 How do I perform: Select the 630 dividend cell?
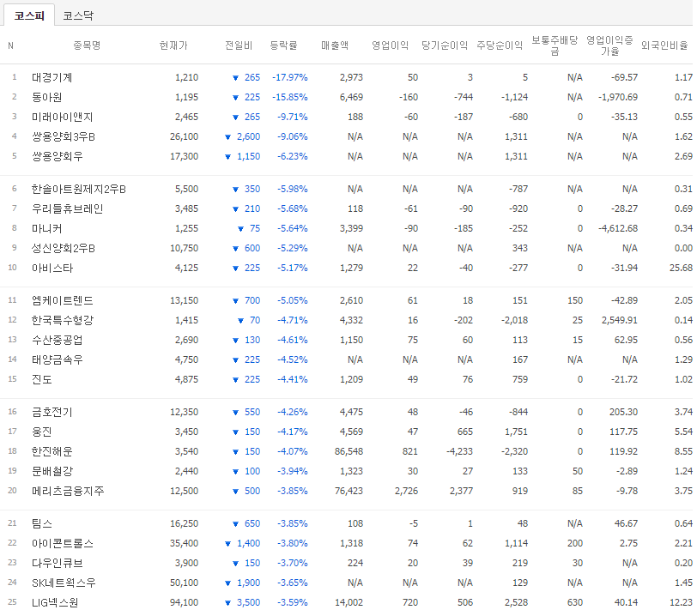(575, 602)
